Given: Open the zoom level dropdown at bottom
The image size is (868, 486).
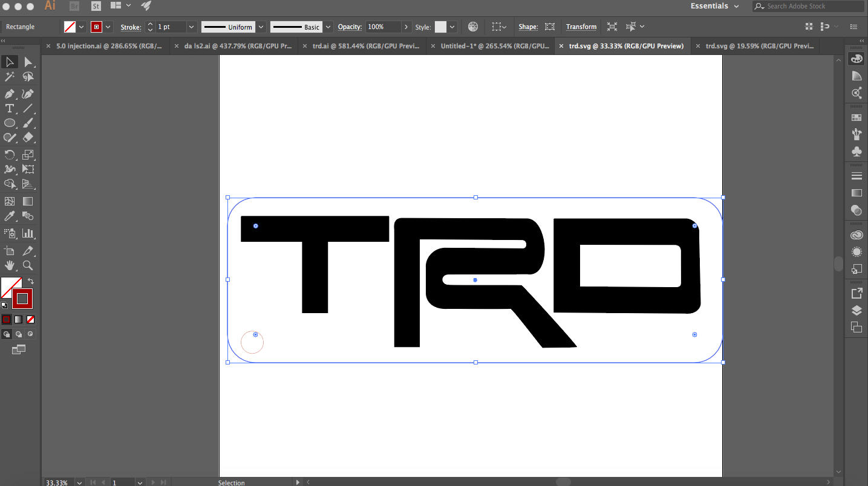Looking at the screenshot, I should (x=79, y=482).
